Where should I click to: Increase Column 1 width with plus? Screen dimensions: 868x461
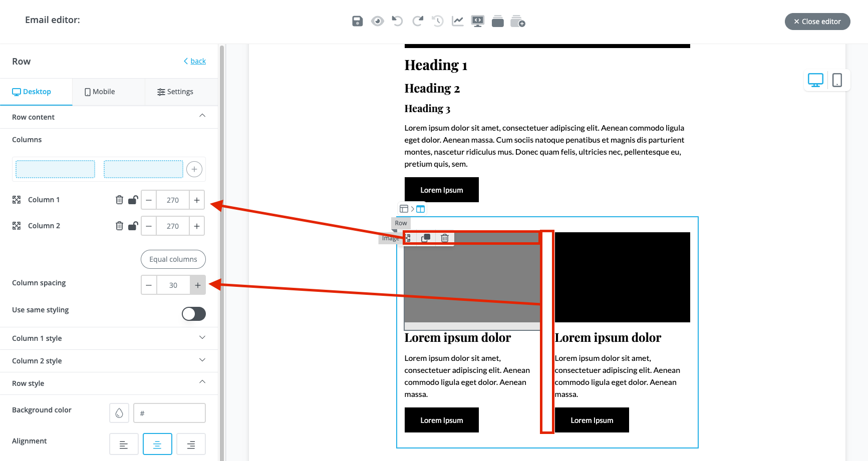point(197,200)
